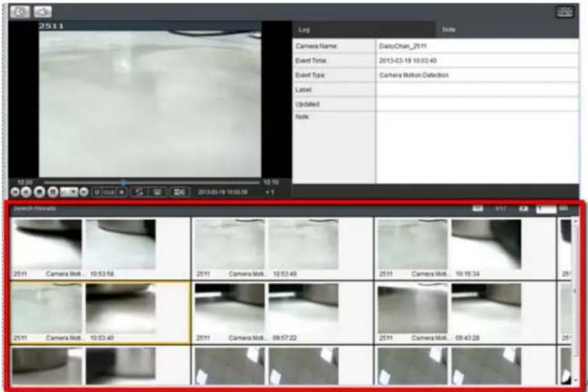Click the video export icon
Viewport: 588px width, 392px height.
pyautogui.click(x=179, y=192)
